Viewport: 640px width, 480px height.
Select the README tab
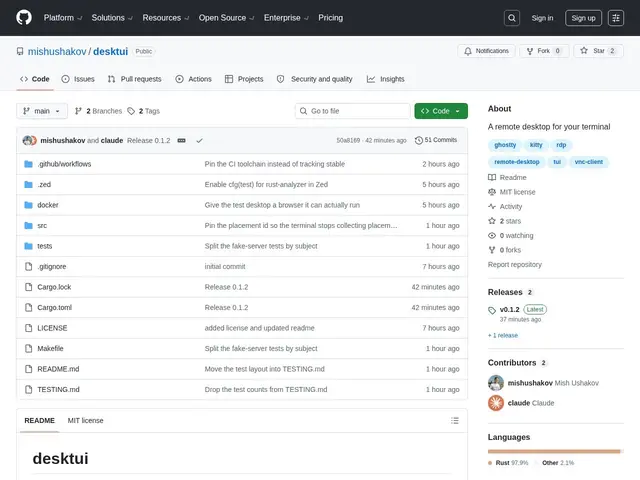[39, 420]
